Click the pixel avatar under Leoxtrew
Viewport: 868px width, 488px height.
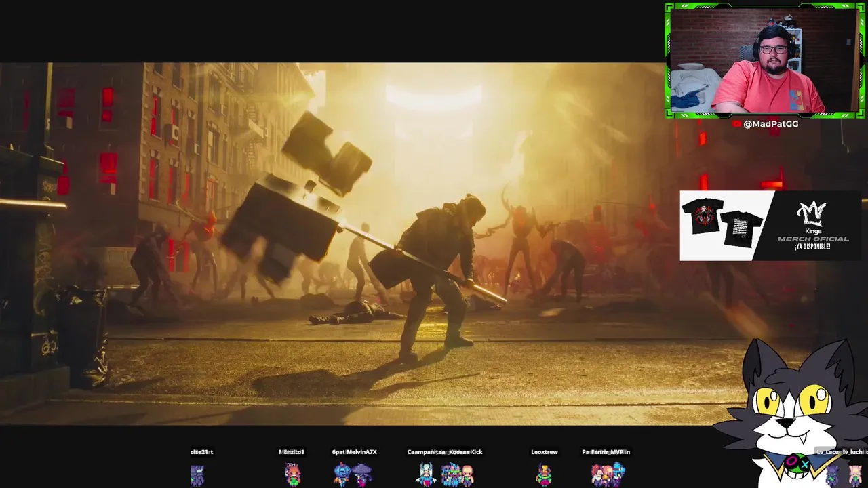544,474
